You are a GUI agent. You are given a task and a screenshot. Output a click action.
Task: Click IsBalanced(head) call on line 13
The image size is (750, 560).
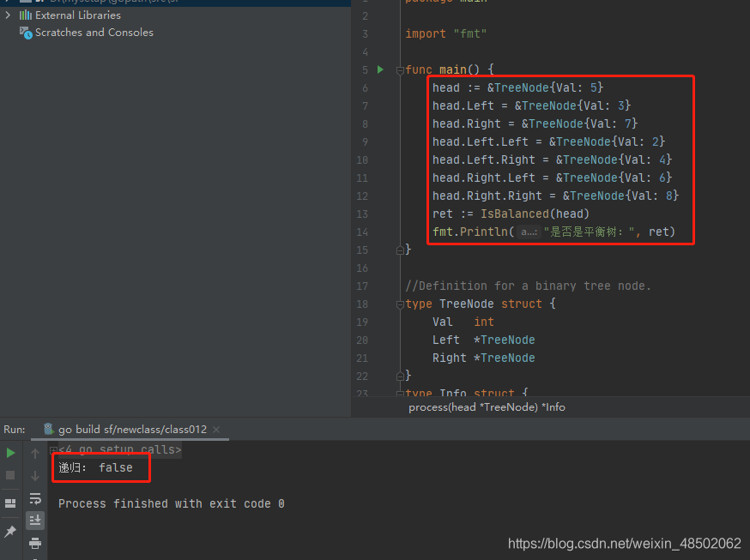(535, 214)
